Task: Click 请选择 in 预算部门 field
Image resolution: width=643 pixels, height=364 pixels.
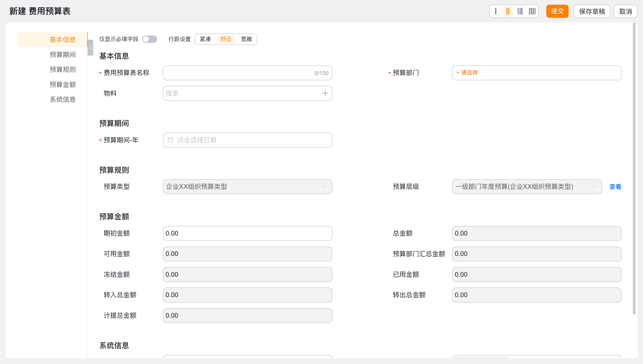Action: click(467, 73)
